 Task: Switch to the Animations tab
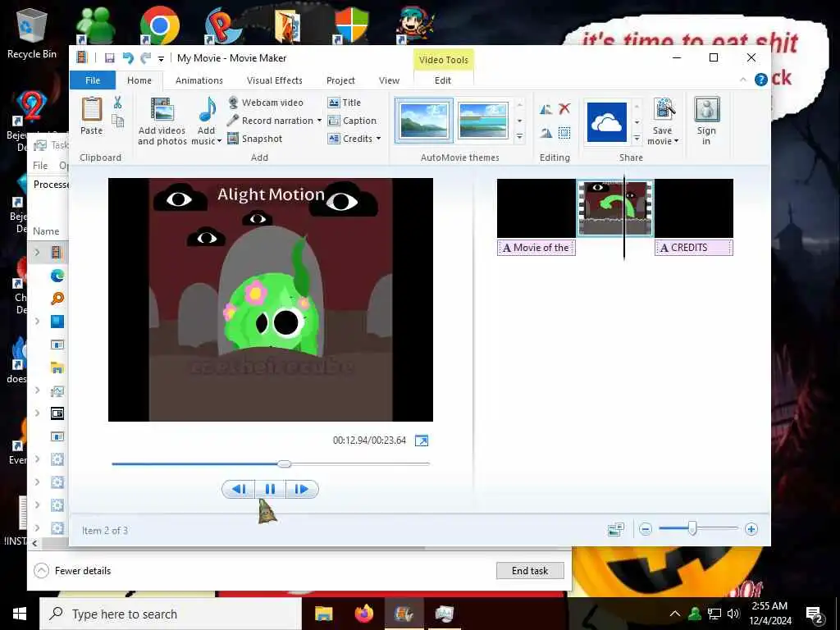pos(199,80)
